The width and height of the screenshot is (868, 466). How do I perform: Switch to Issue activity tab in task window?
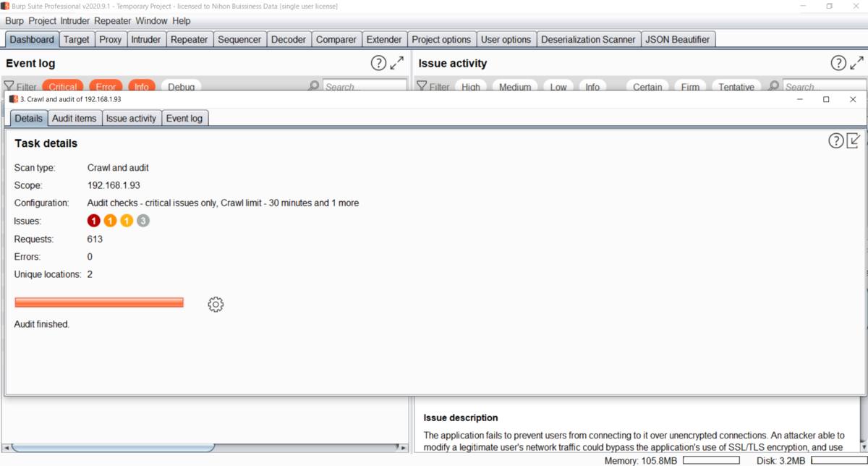[131, 118]
